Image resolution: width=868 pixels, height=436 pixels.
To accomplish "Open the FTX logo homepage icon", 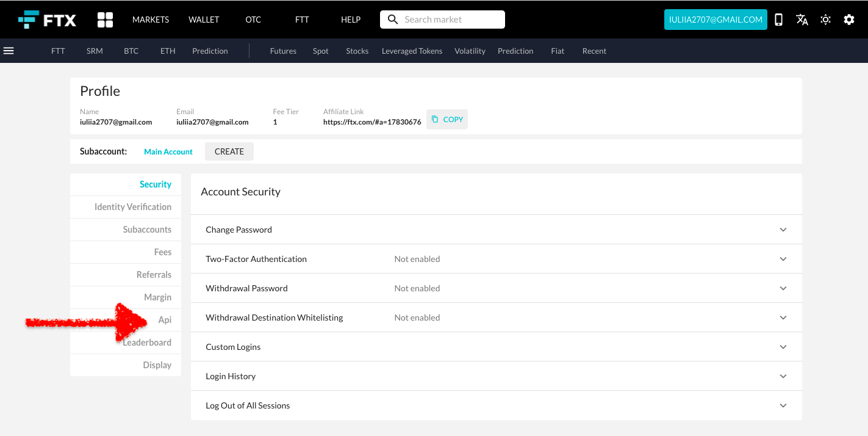I will click(x=48, y=19).
